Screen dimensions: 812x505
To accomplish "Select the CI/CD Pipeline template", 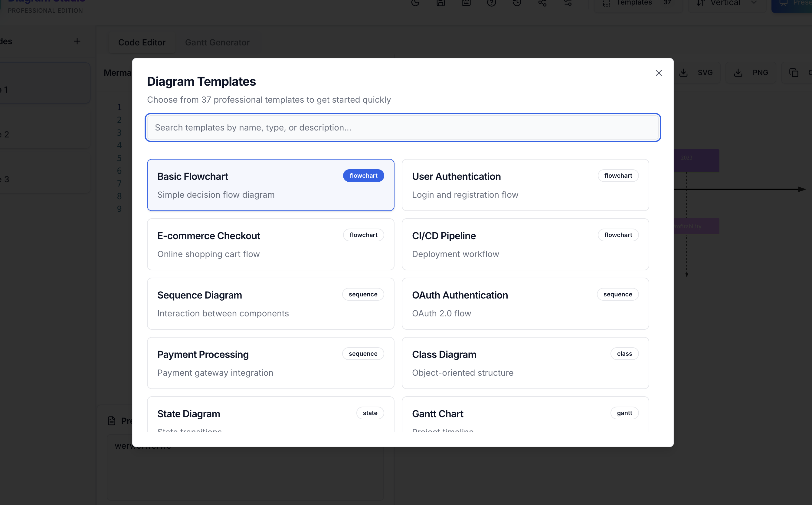I will [x=525, y=245].
